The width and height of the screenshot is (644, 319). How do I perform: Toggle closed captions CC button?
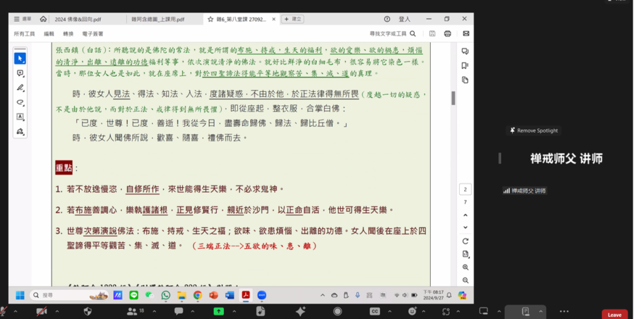[x=375, y=311]
